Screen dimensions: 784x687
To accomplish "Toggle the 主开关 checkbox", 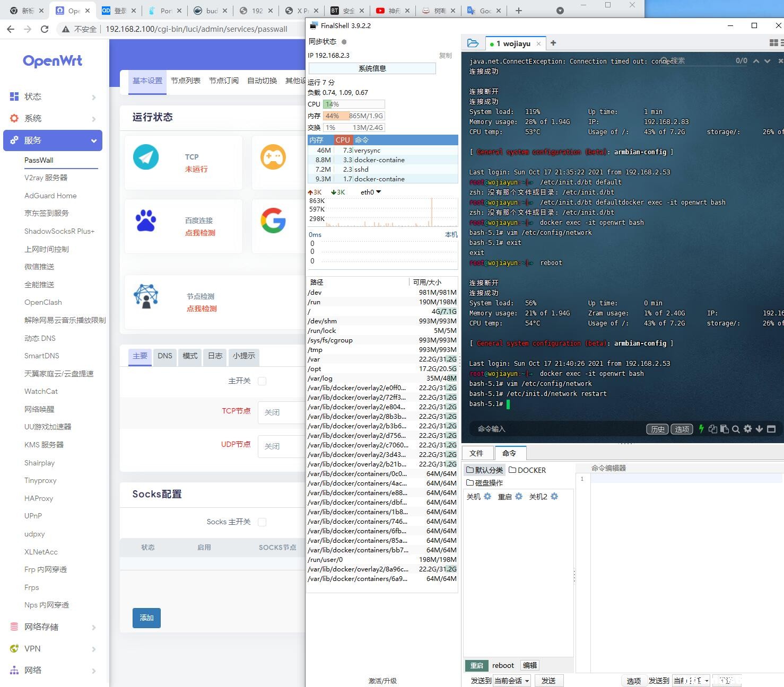I will 262,381.
